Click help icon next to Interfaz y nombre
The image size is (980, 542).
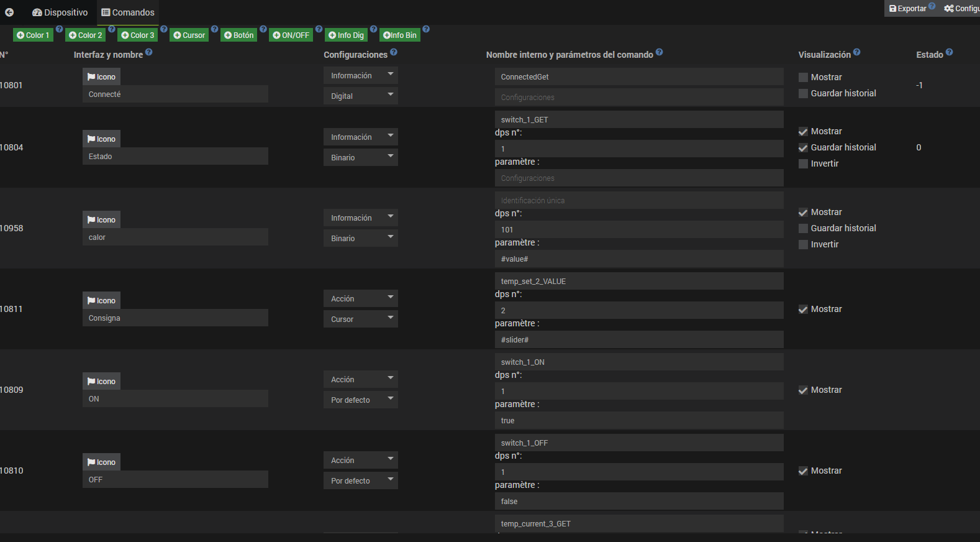(x=149, y=53)
